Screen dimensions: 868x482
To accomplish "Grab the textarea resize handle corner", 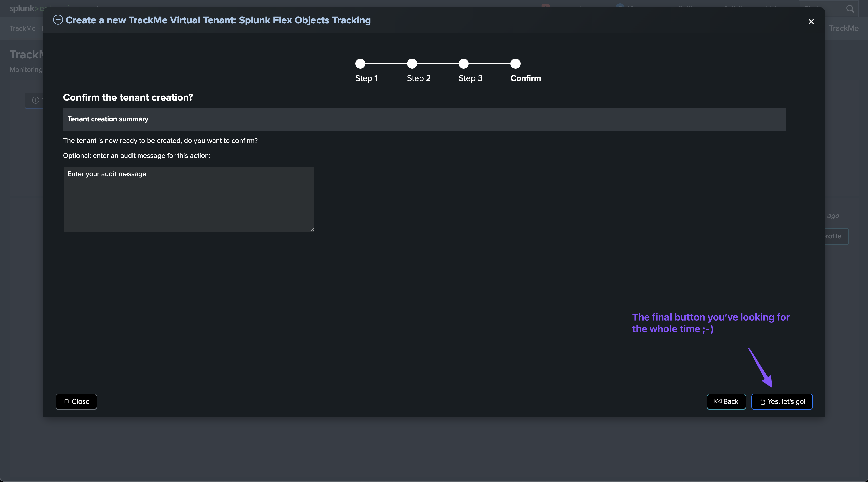I will click(x=312, y=230).
